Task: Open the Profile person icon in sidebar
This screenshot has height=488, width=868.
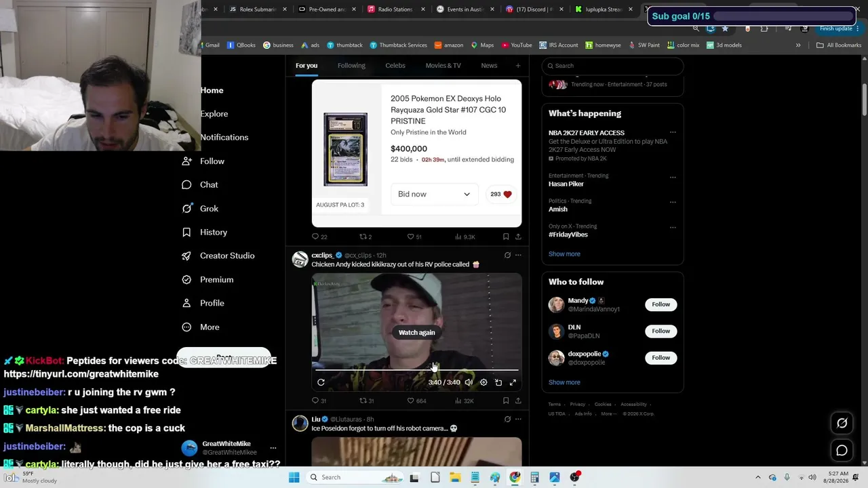Action: pyautogui.click(x=186, y=303)
